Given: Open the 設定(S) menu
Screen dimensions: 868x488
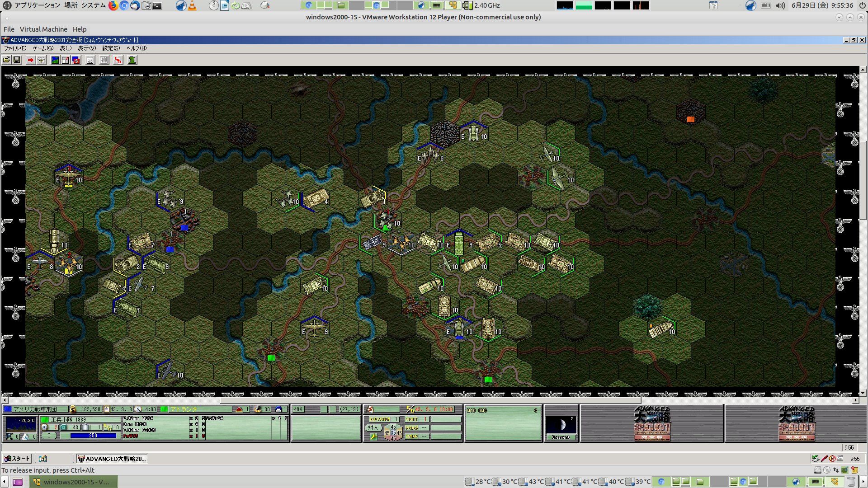Looking at the screenshot, I should [111, 48].
